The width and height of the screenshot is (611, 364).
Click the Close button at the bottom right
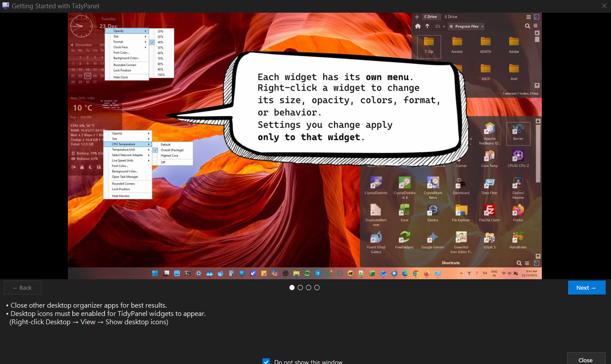click(586, 359)
